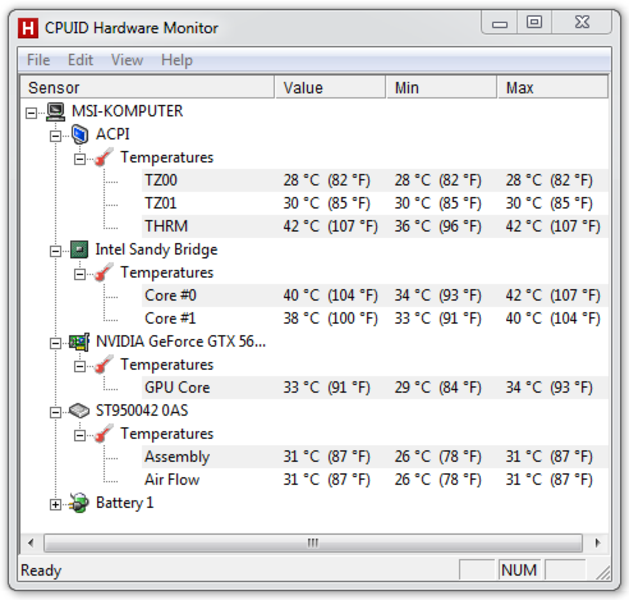Click the ACPI shield icon
Image resolution: width=629 pixels, height=600 pixels.
click(x=80, y=134)
